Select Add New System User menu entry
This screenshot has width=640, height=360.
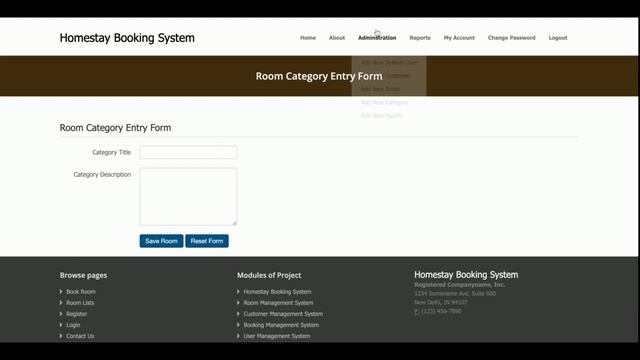click(x=389, y=62)
